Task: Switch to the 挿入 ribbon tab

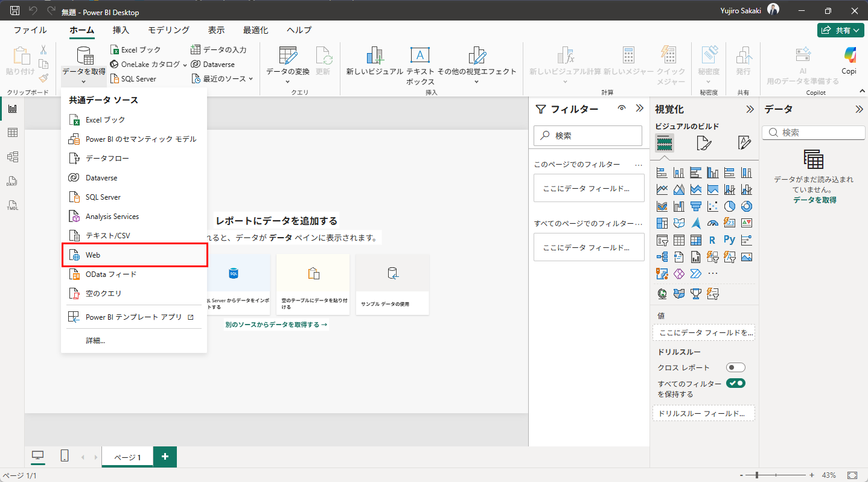Action: tap(121, 30)
